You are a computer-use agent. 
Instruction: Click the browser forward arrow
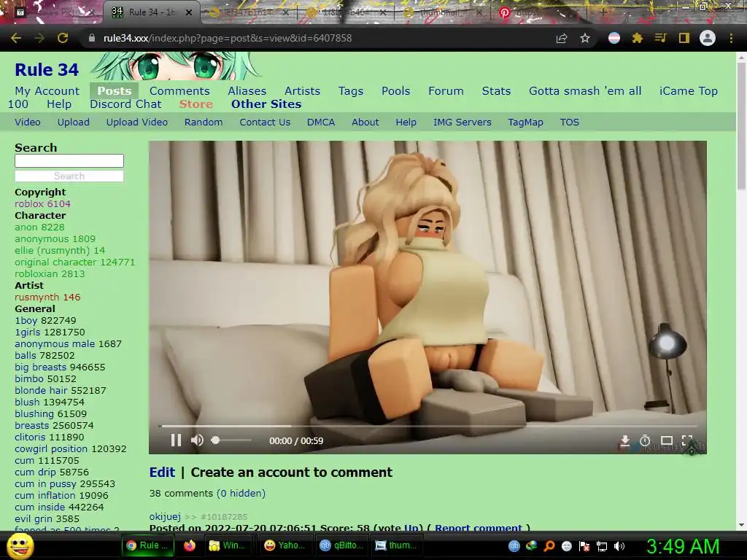39,38
